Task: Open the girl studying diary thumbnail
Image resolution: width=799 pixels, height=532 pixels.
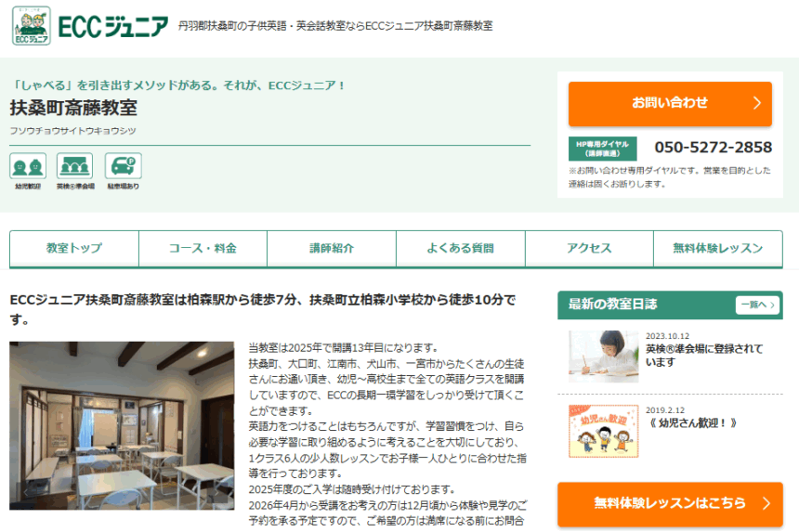Action: tap(603, 357)
